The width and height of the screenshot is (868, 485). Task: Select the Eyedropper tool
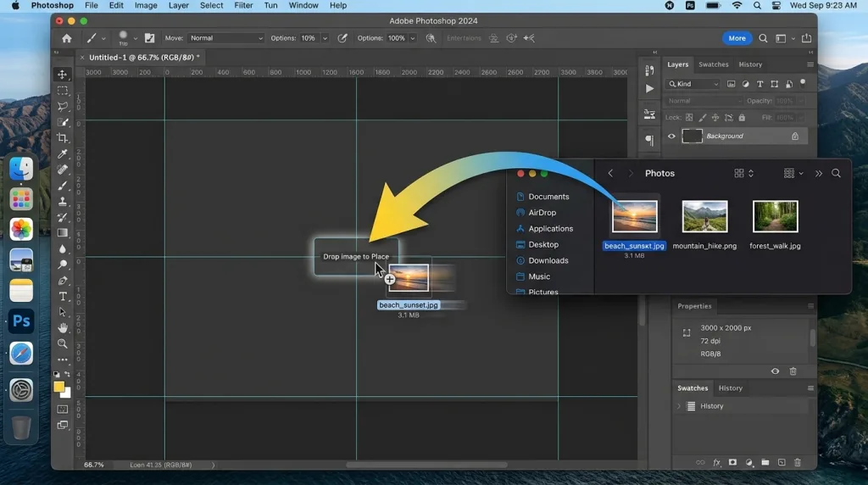(x=63, y=154)
